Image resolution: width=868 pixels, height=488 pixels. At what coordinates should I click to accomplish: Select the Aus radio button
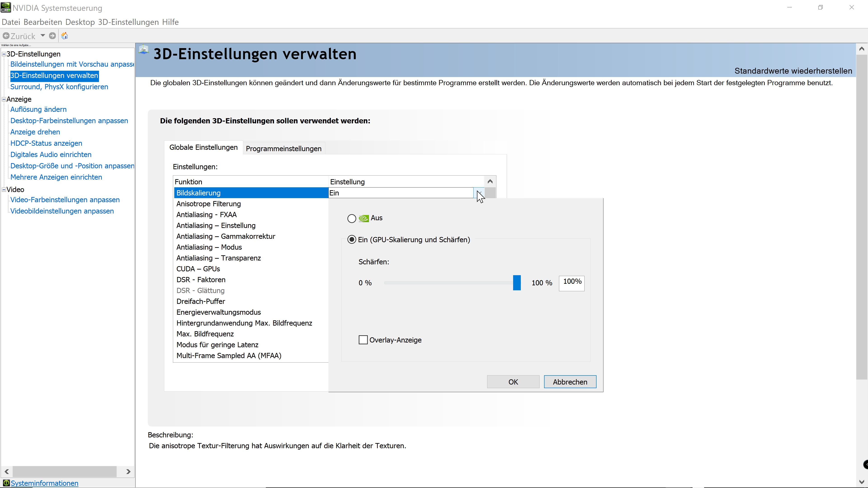[x=351, y=218]
